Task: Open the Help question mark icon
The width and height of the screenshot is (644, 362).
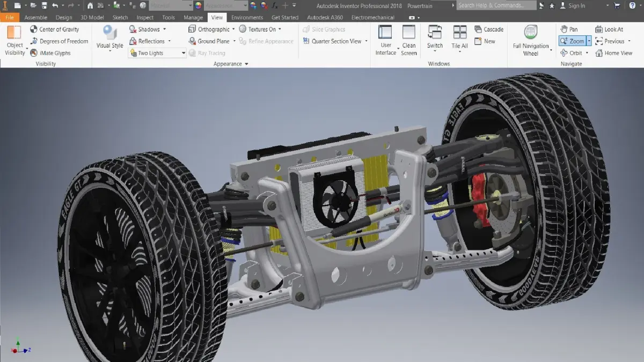Action: pyautogui.click(x=632, y=5)
